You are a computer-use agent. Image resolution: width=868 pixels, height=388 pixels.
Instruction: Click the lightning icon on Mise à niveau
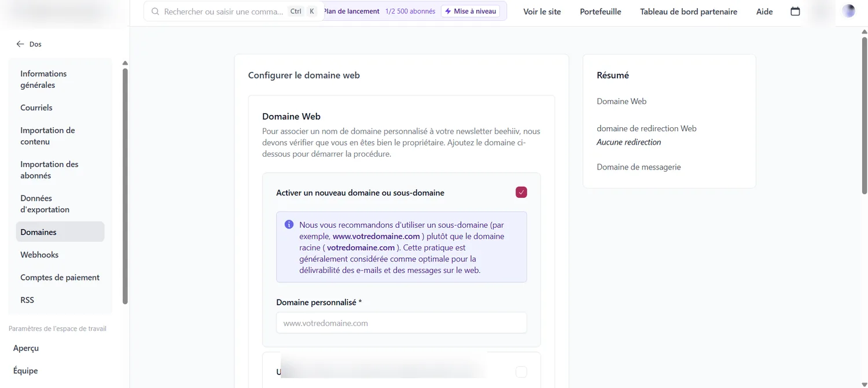click(448, 11)
